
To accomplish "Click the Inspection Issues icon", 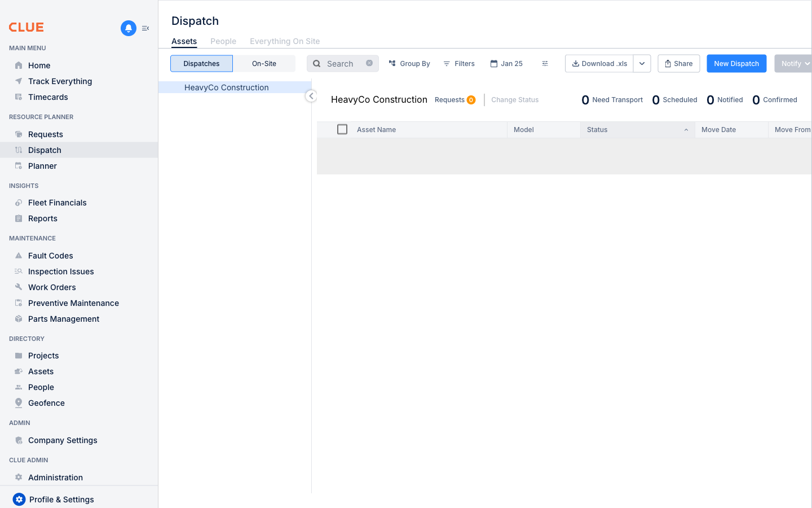I will pos(19,271).
